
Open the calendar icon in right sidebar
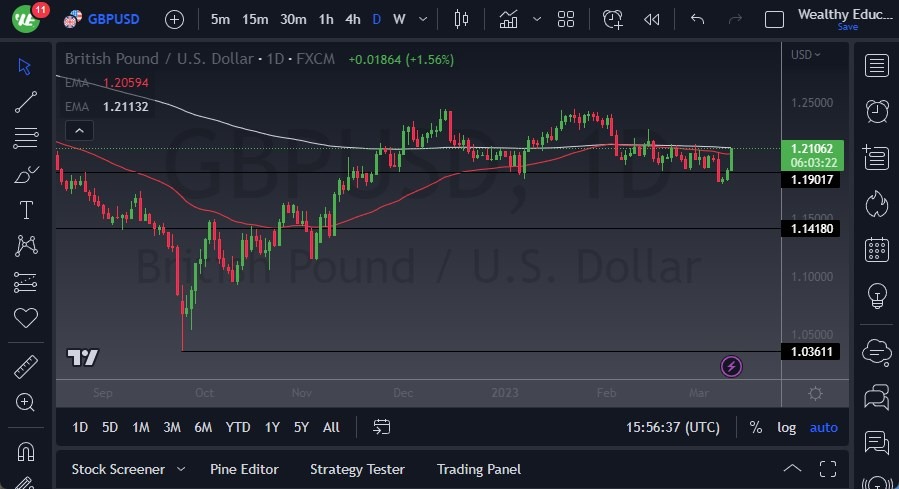tap(877, 249)
